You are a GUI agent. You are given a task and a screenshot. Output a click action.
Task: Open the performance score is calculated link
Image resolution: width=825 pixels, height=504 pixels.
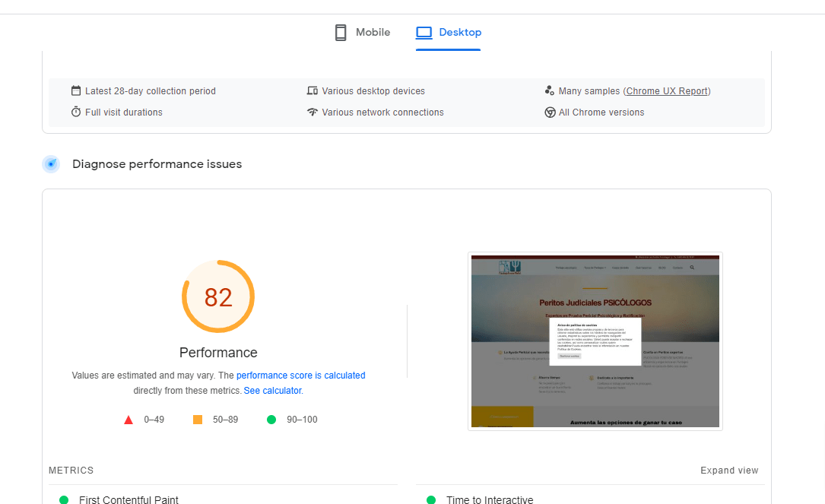(300, 375)
